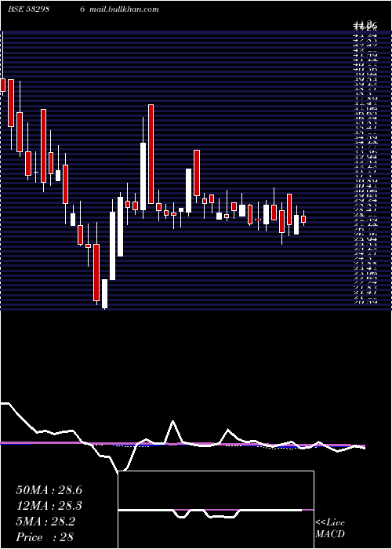
Task: Open the Live MACD inset chart
Action: click(216, 510)
